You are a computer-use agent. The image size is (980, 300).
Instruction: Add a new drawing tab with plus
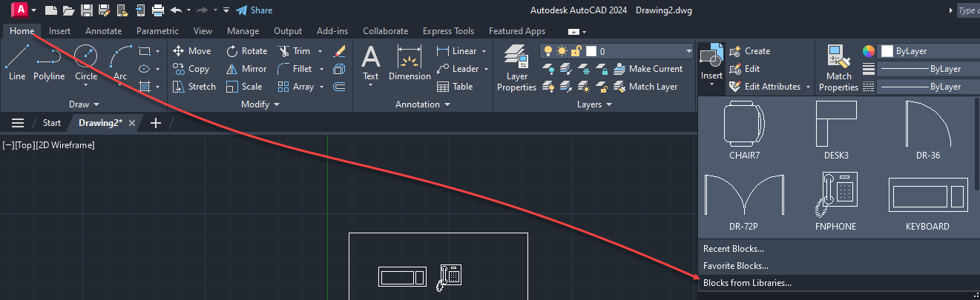click(x=155, y=123)
